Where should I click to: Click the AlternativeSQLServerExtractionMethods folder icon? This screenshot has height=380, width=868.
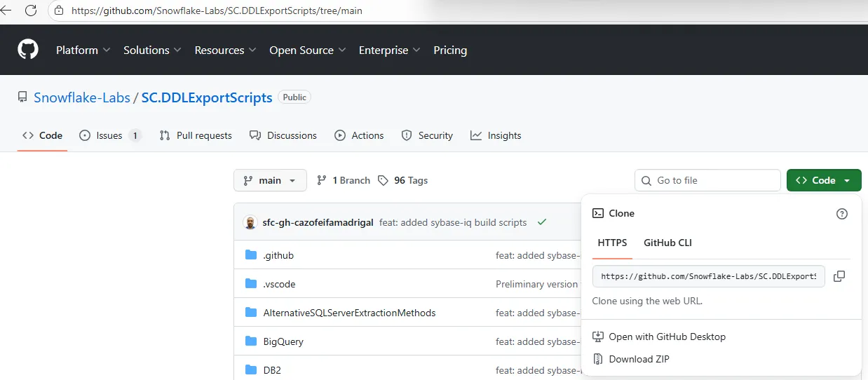(x=251, y=313)
